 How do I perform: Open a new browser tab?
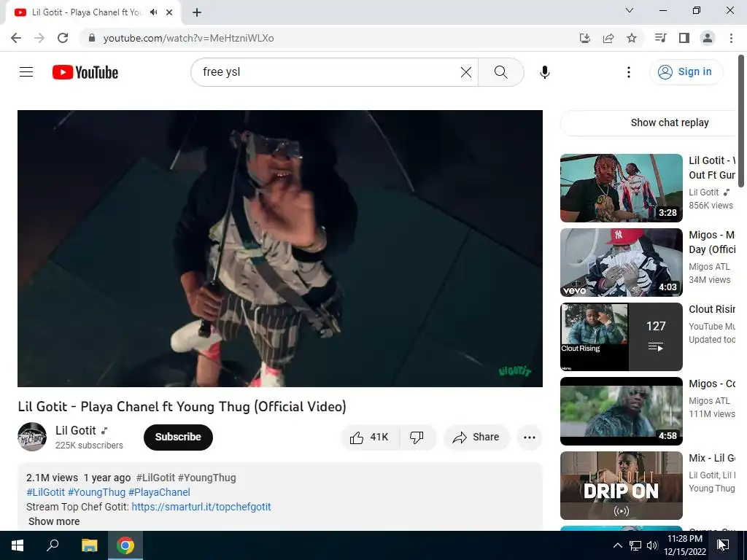197,12
